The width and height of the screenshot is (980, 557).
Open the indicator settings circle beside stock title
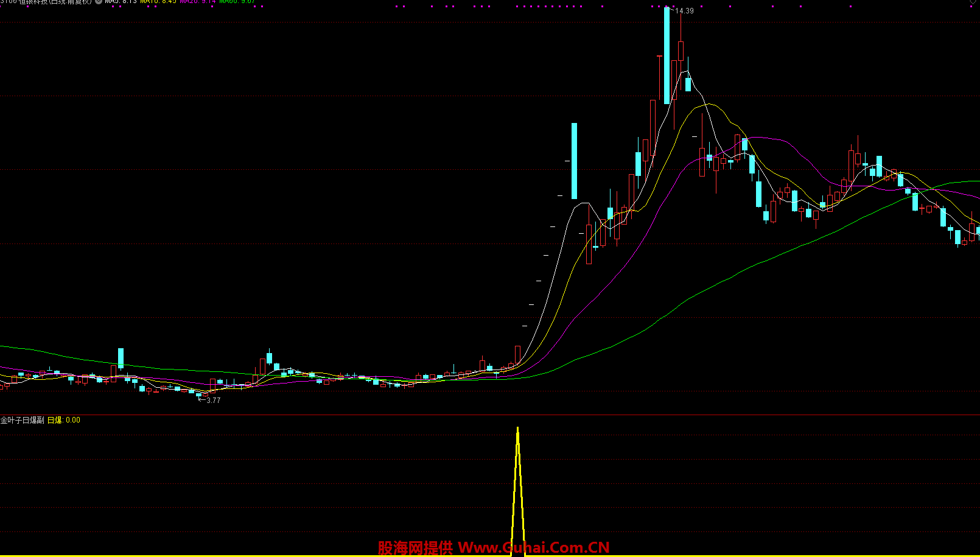click(99, 2)
